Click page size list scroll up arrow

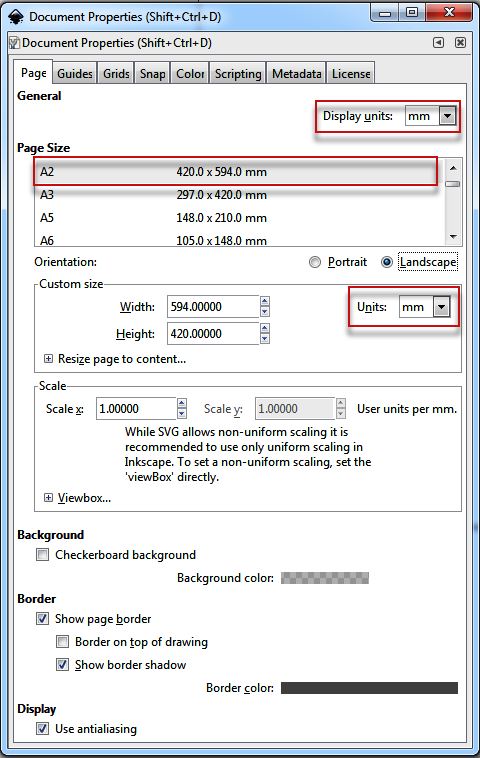[453, 168]
